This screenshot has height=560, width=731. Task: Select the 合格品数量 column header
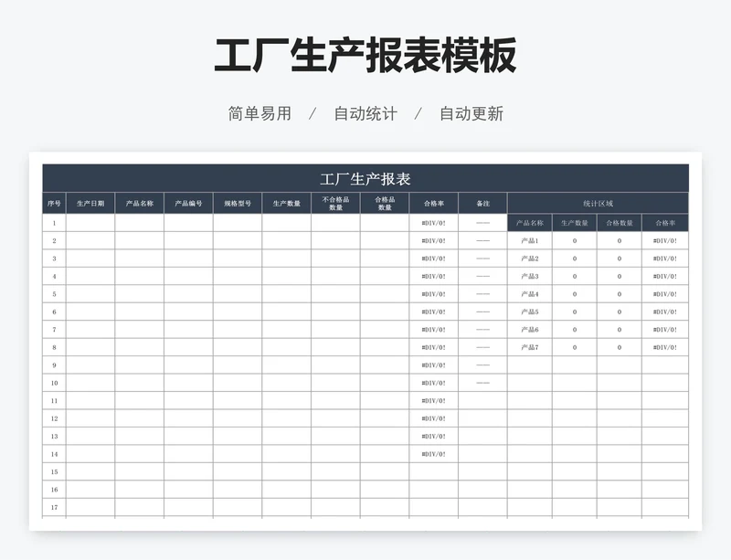(x=385, y=204)
